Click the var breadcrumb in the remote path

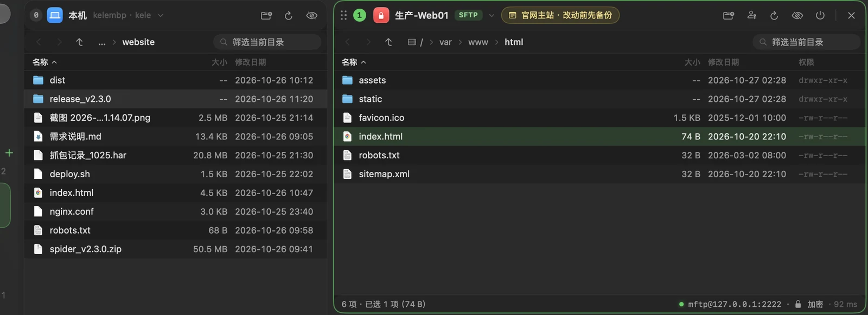point(445,42)
